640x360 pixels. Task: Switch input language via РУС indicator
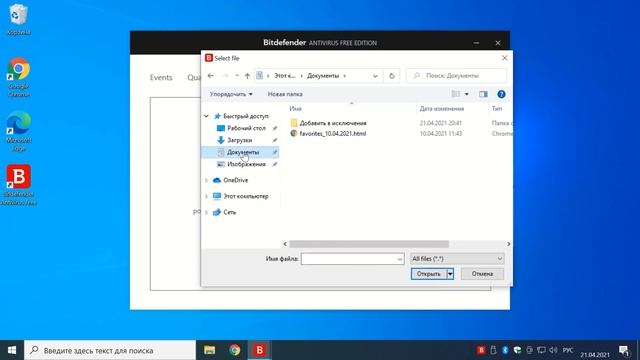[568, 350]
